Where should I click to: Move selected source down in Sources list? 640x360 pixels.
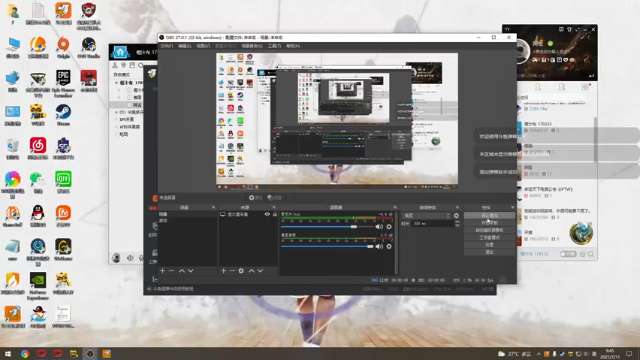[x=260, y=271]
